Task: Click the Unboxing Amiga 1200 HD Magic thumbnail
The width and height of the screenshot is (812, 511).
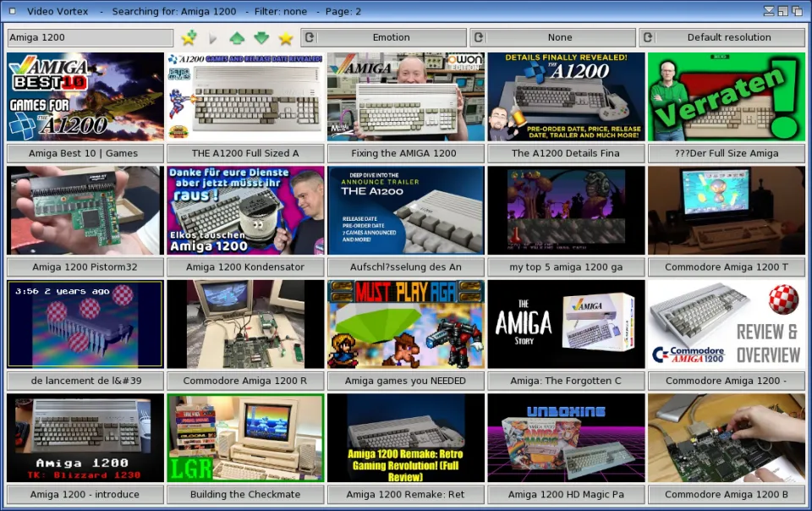Action: [x=566, y=437]
